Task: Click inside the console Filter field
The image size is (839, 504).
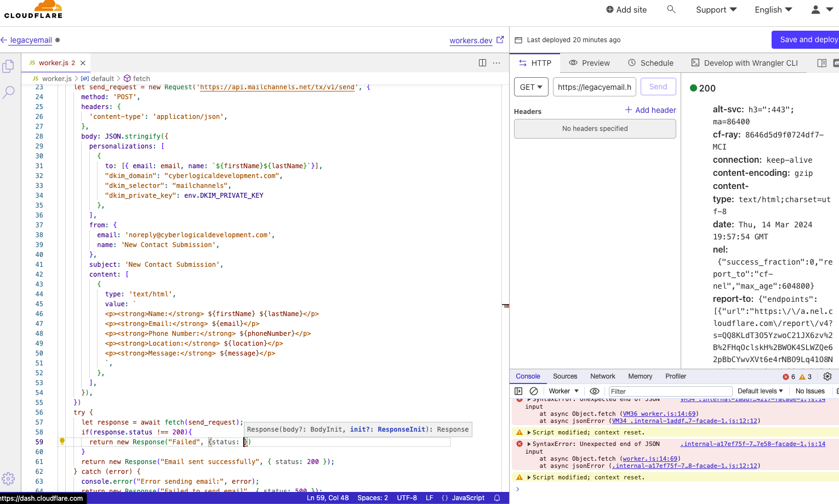Action: tap(670, 391)
